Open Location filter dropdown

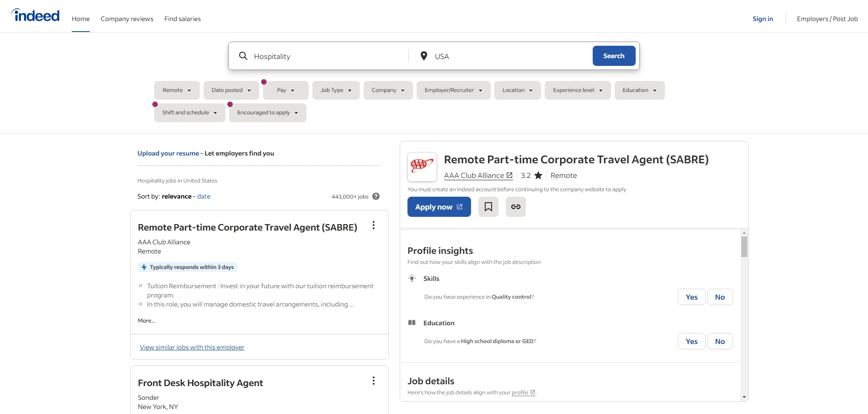(518, 90)
